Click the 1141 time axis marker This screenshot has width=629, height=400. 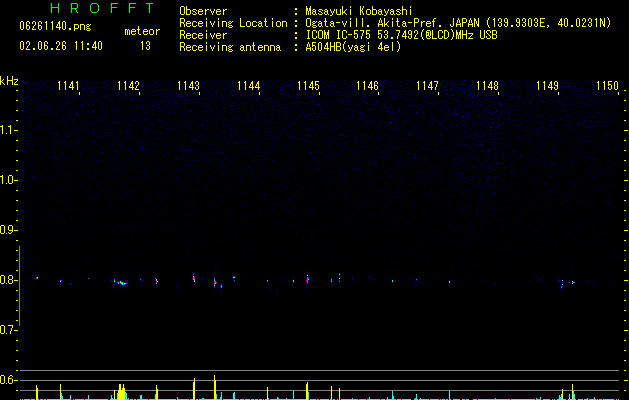(68, 85)
